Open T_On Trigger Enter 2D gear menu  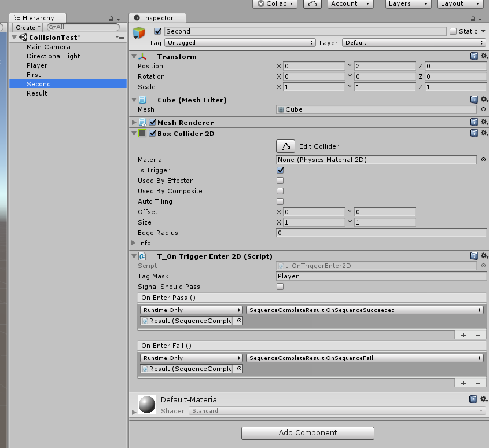point(484,256)
